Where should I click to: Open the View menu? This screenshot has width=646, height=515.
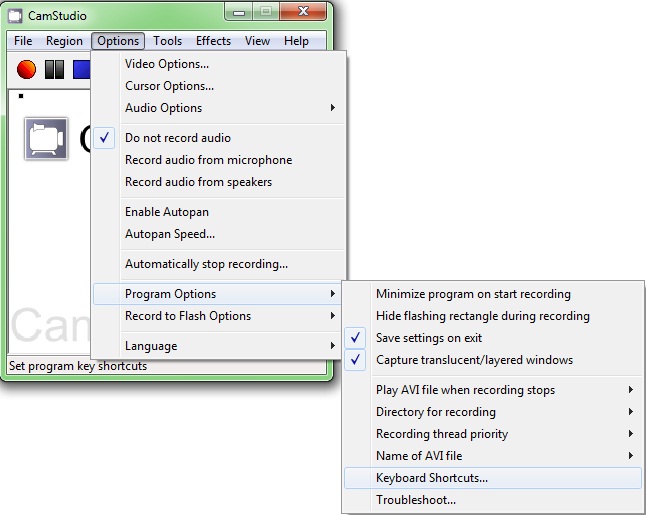[257, 41]
